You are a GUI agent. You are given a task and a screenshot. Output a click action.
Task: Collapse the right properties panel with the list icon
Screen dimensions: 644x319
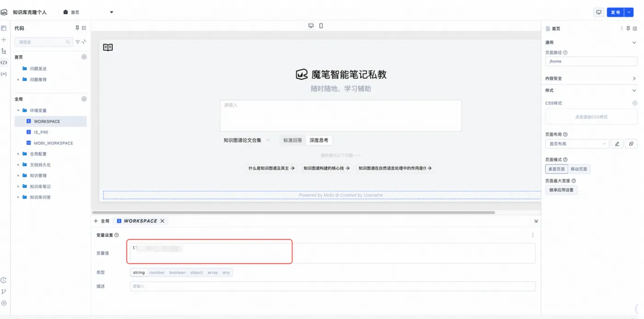pyautogui.click(x=635, y=29)
